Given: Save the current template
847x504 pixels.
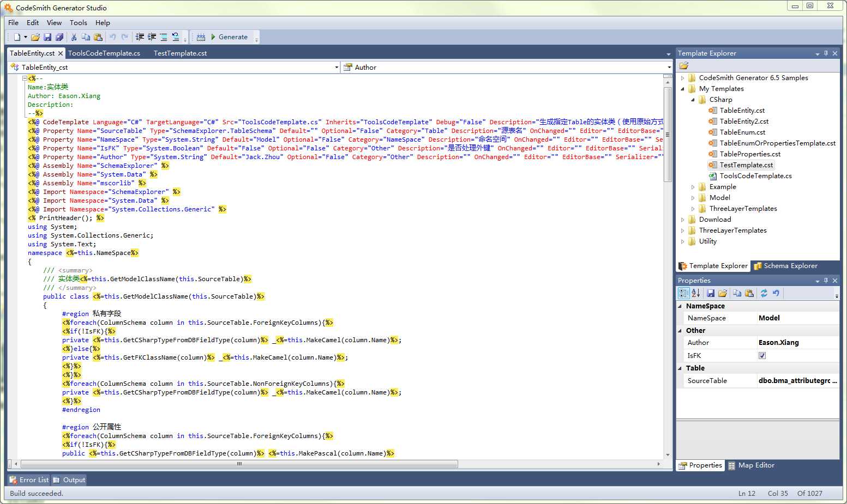Looking at the screenshot, I should click(x=47, y=37).
